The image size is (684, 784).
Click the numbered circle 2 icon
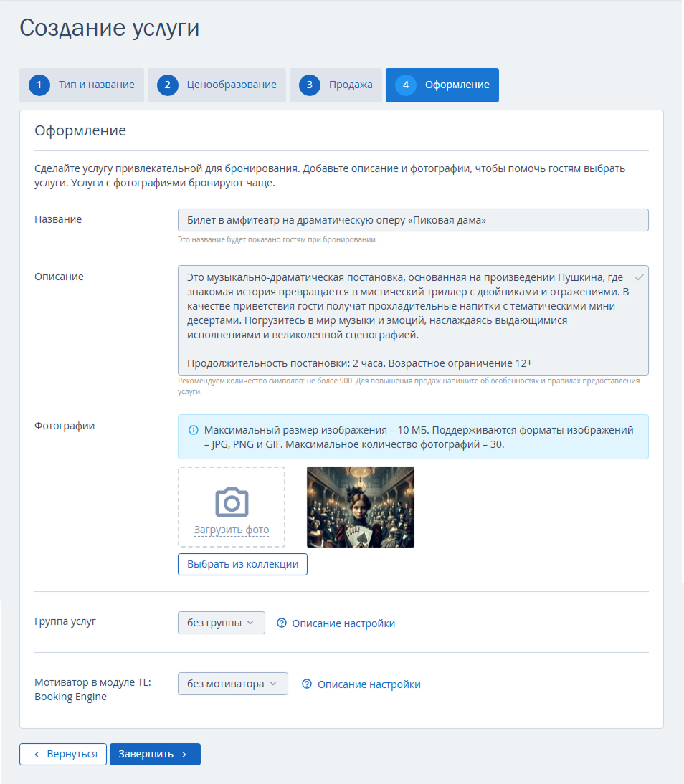tap(167, 85)
